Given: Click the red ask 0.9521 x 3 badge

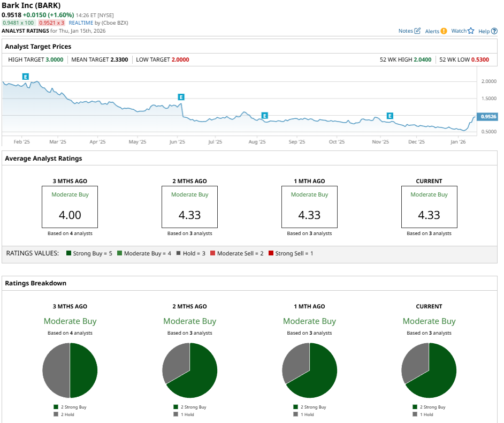Looking at the screenshot, I should tap(52, 23).
